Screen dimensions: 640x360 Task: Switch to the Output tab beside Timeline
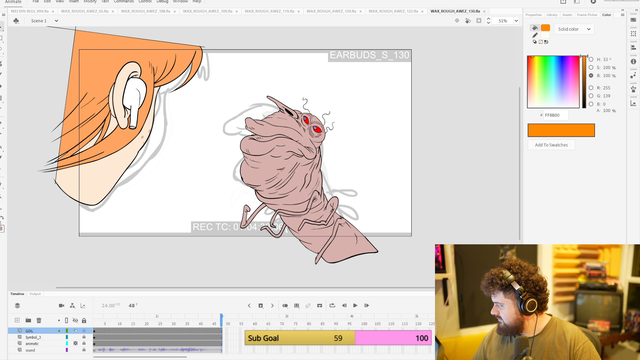point(35,294)
